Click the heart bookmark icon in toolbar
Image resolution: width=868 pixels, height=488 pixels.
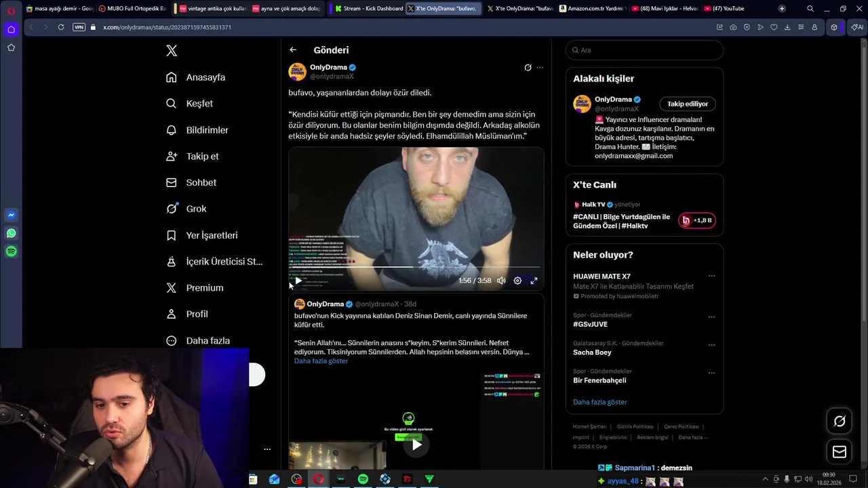click(774, 27)
